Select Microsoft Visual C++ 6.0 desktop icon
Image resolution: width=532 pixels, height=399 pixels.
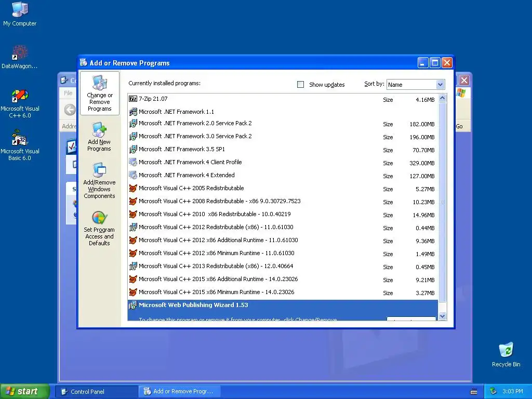[x=20, y=103]
